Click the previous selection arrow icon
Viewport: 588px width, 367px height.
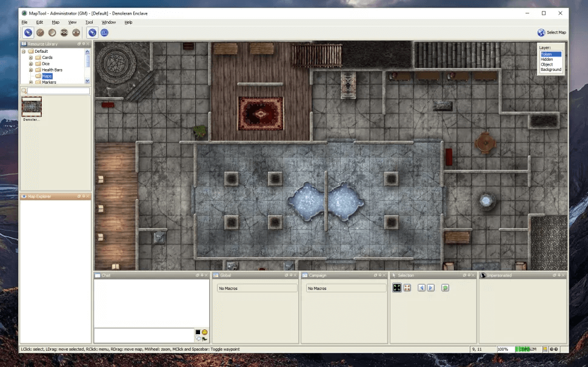(421, 288)
